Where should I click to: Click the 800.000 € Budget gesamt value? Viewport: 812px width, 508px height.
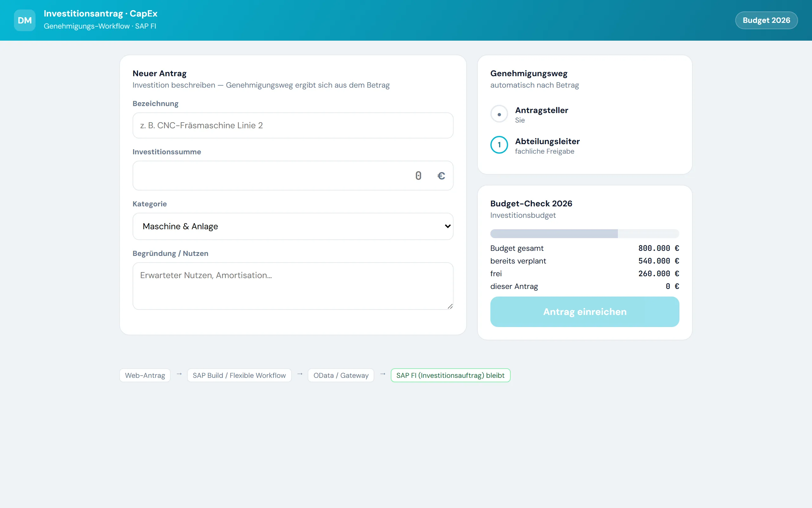coord(658,248)
